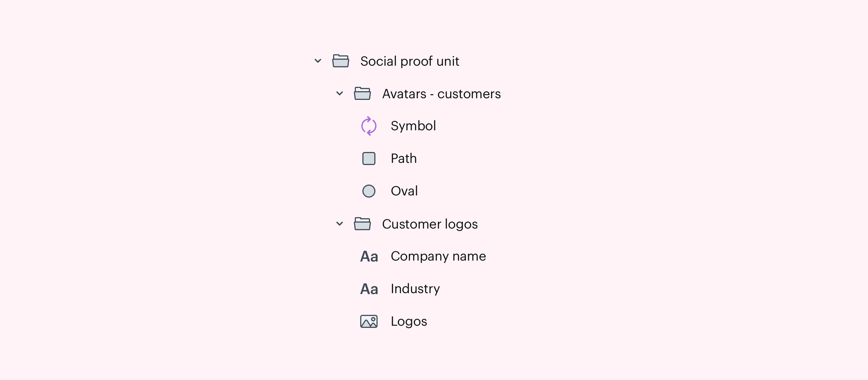
Task: Click the folder icon for Avatars - customers
Action: [x=363, y=93]
